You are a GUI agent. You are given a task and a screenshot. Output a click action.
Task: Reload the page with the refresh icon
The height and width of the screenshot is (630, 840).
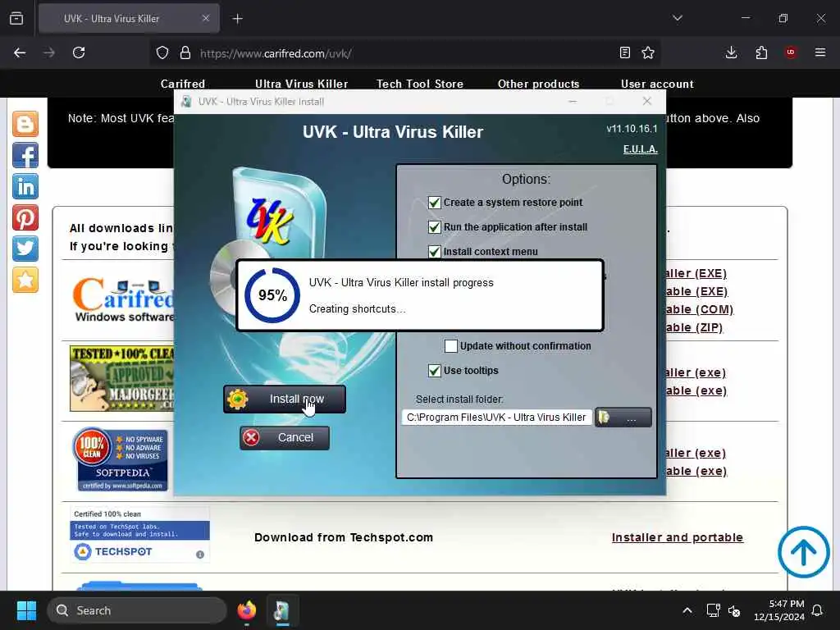coord(79,52)
